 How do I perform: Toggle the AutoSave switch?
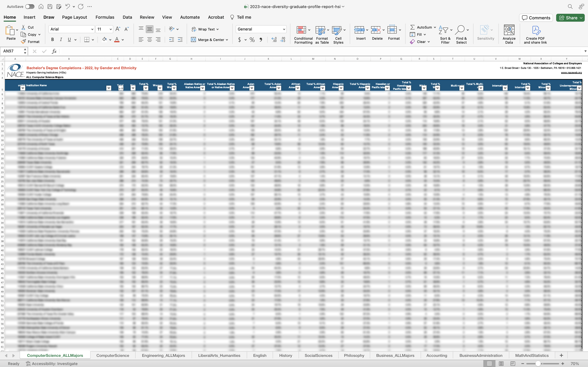click(30, 7)
